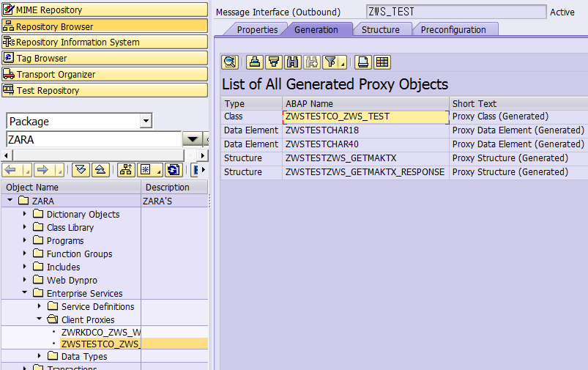Click the ZWS_TEST message interface field
588x370 pixels.
pos(456,12)
